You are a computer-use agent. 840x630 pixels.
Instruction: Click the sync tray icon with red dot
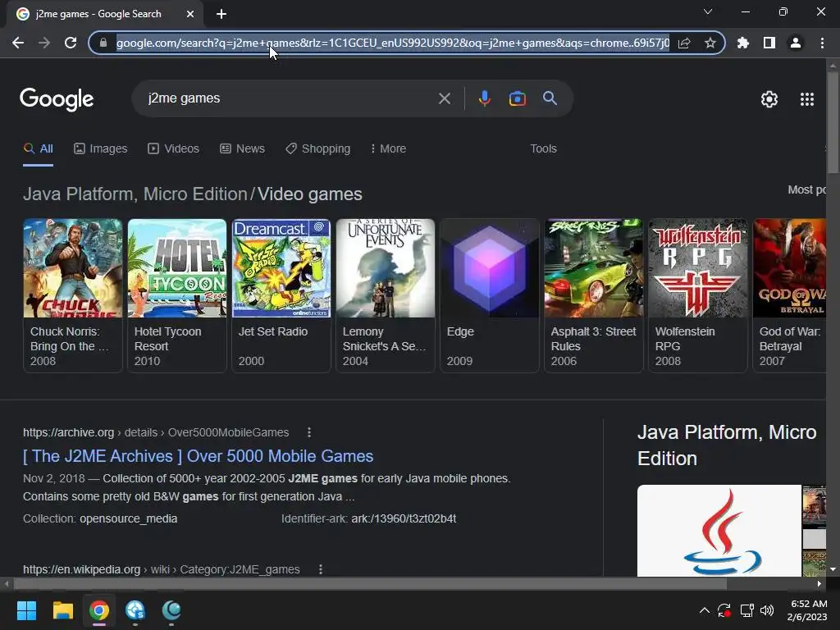click(724, 610)
